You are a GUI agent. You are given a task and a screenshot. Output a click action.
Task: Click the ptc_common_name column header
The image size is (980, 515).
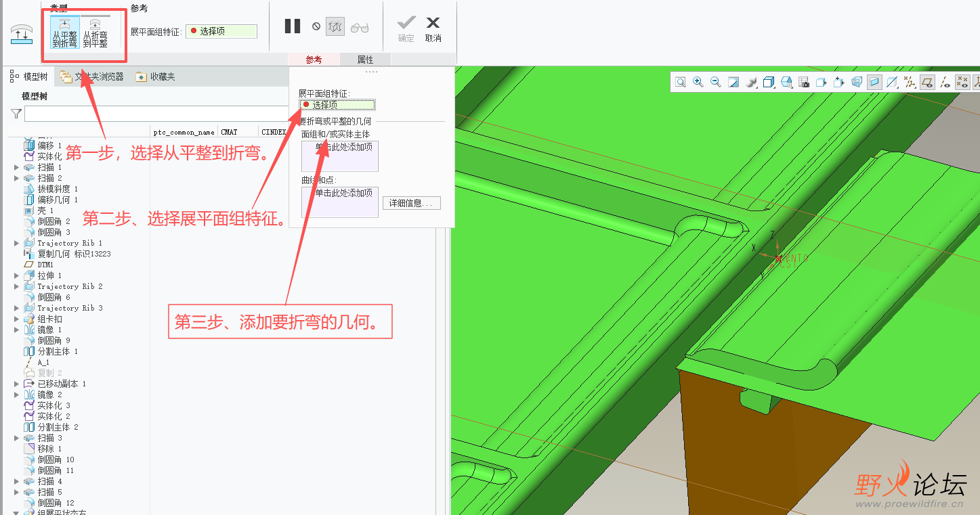click(184, 132)
